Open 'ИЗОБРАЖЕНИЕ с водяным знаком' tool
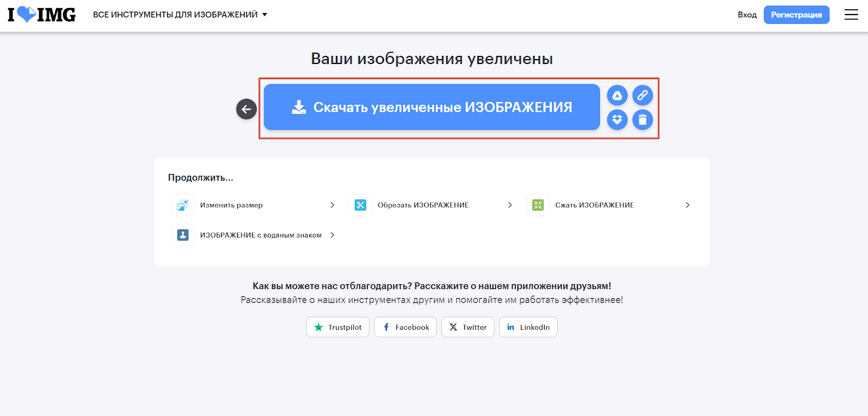This screenshot has width=868, height=416. [260, 235]
